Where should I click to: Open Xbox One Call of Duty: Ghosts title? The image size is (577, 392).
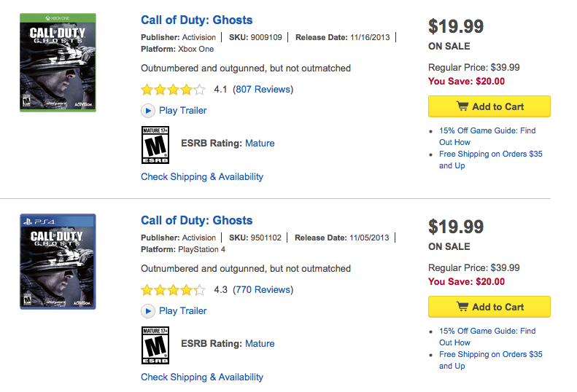[196, 20]
